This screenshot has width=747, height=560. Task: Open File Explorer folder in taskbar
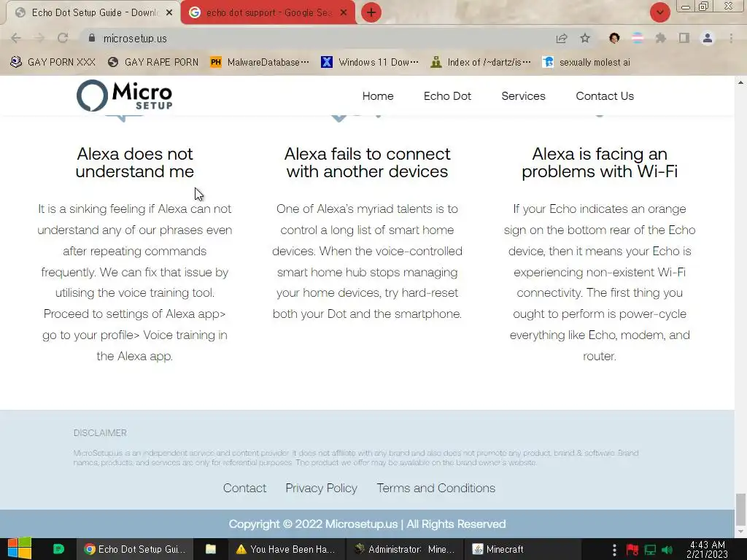(211, 549)
